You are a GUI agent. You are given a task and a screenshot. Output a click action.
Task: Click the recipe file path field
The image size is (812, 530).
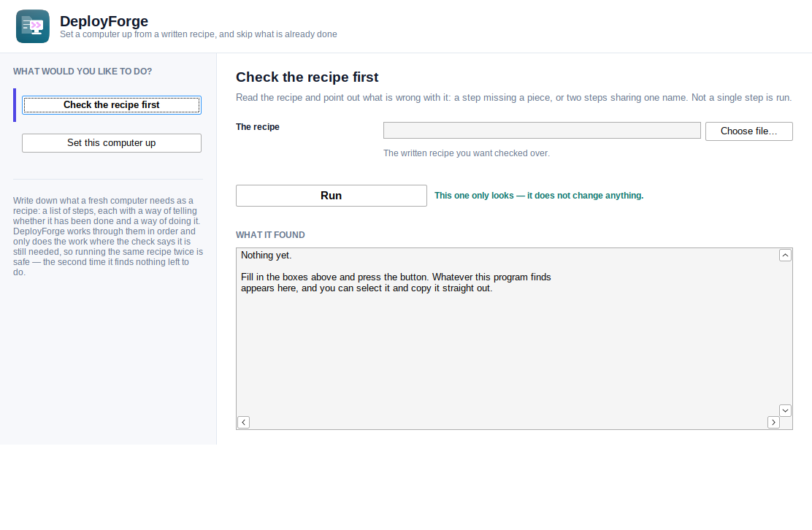pos(542,131)
